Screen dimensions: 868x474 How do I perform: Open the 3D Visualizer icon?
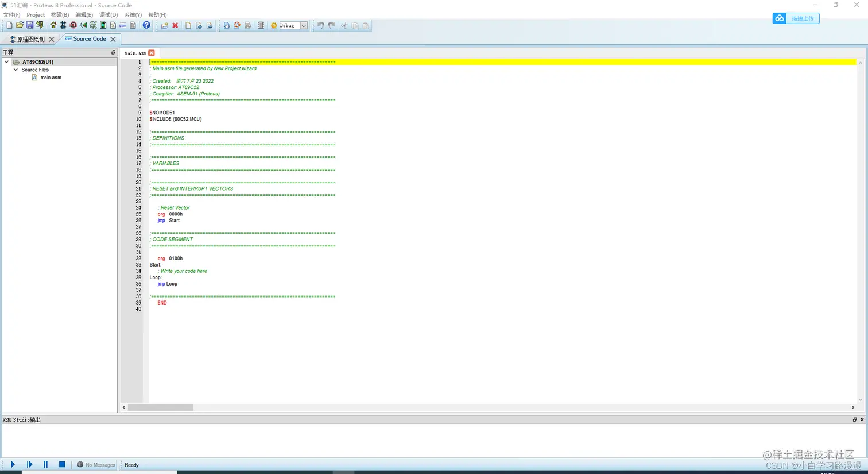pyautogui.click(x=83, y=25)
